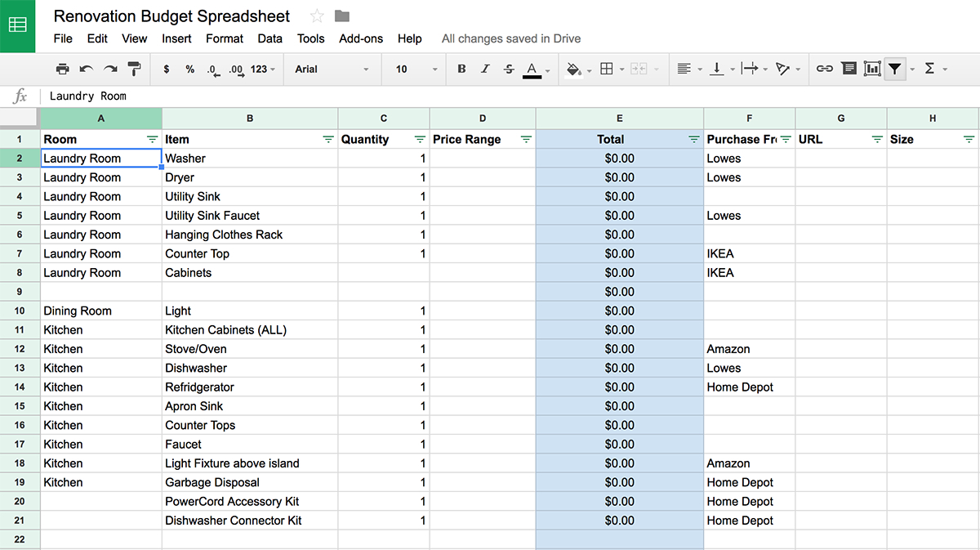Open the Add-ons menu

(x=361, y=38)
